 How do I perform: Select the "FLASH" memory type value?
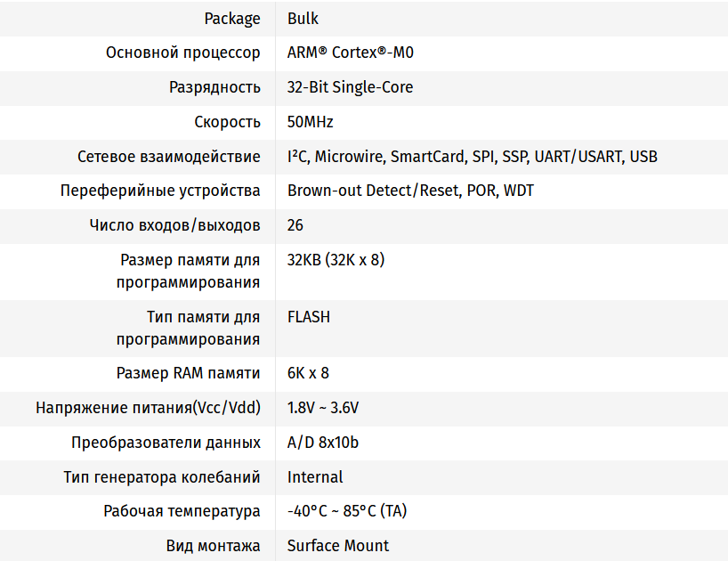click(309, 317)
